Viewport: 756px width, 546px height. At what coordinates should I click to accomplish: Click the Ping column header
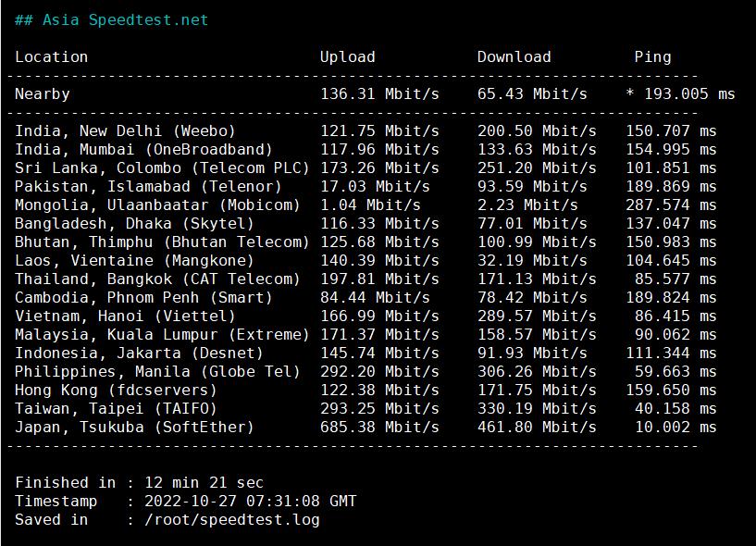[652, 57]
